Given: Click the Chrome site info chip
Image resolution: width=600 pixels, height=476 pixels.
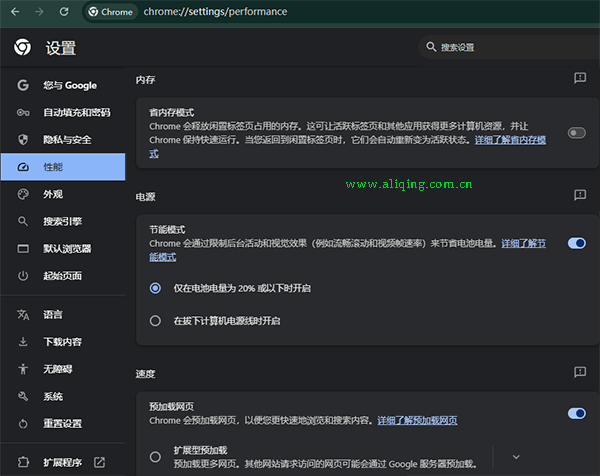Looking at the screenshot, I should tap(111, 12).
